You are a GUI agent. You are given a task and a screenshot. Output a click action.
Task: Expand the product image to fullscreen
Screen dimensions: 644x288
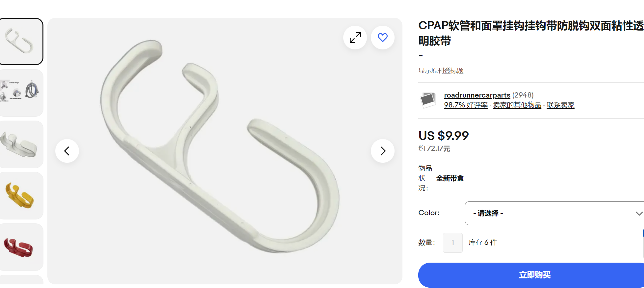(355, 38)
